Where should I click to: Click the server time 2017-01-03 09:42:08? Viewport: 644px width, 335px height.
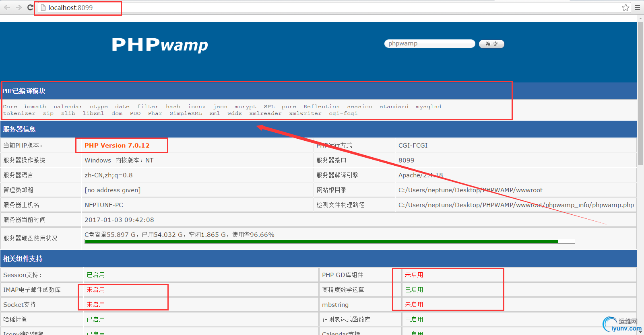[119, 220]
